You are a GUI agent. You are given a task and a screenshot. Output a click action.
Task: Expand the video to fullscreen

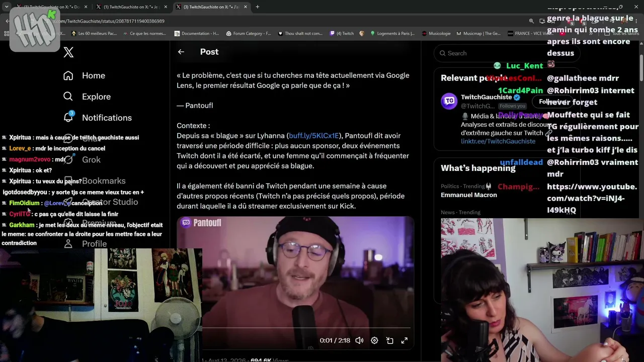[404, 340]
